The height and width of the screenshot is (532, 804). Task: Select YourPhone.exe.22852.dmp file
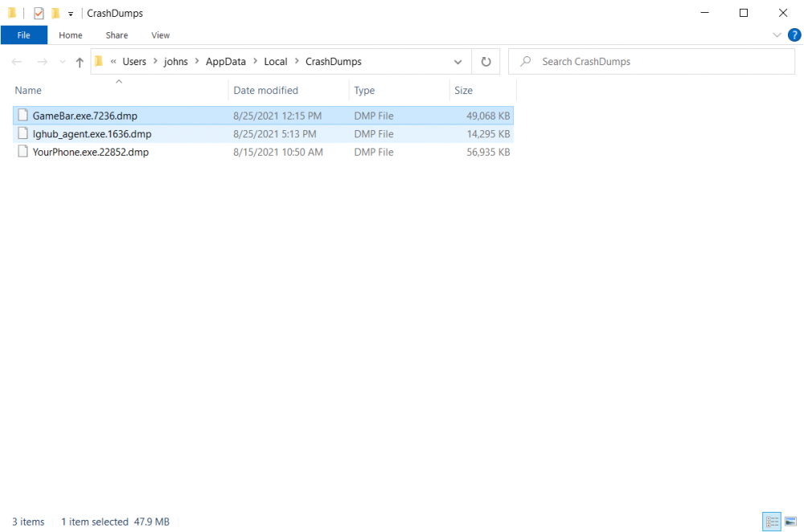(263, 152)
